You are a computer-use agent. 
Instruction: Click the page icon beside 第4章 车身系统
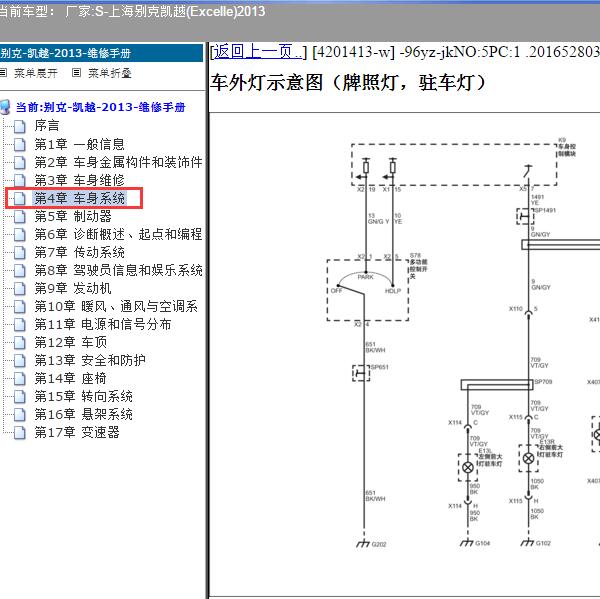click(20, 198)
